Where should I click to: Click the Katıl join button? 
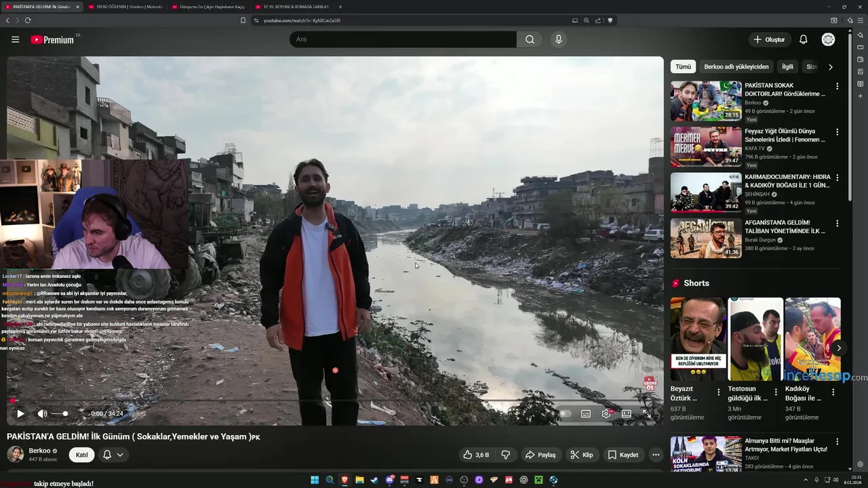pyautogui.click(x=81, y=455)
